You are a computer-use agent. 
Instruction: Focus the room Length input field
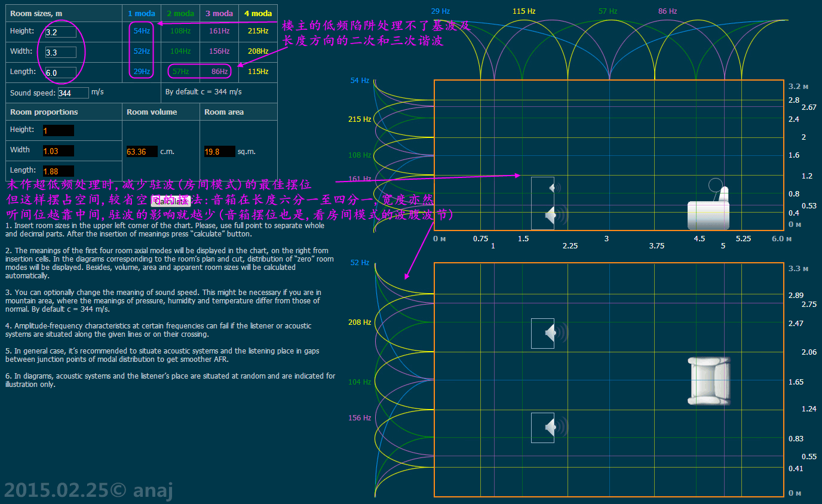click(60, 72)
